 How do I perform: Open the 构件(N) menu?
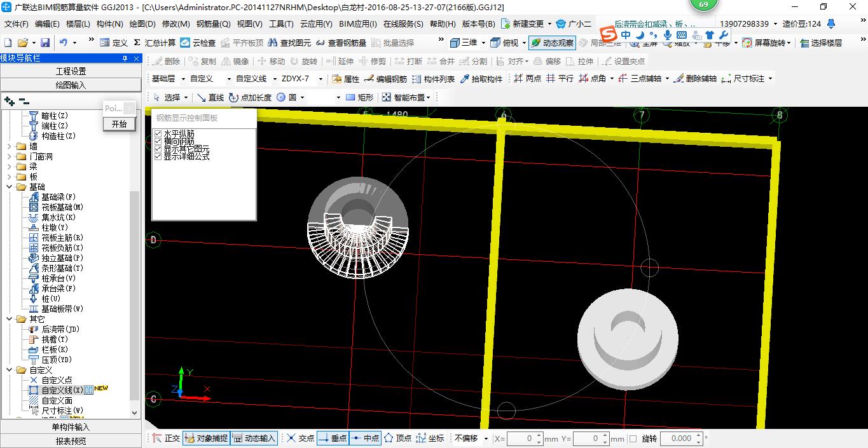click(x=110, y=24)
